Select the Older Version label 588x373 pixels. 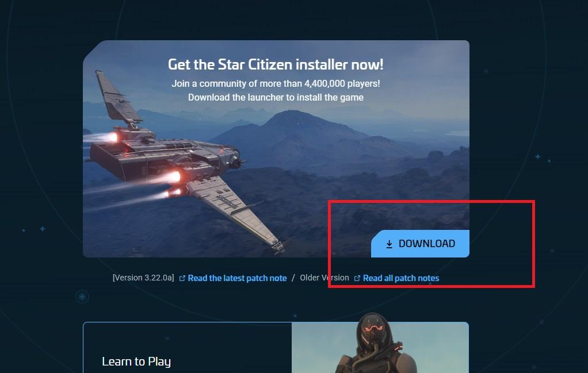click(x=324, y=278)
